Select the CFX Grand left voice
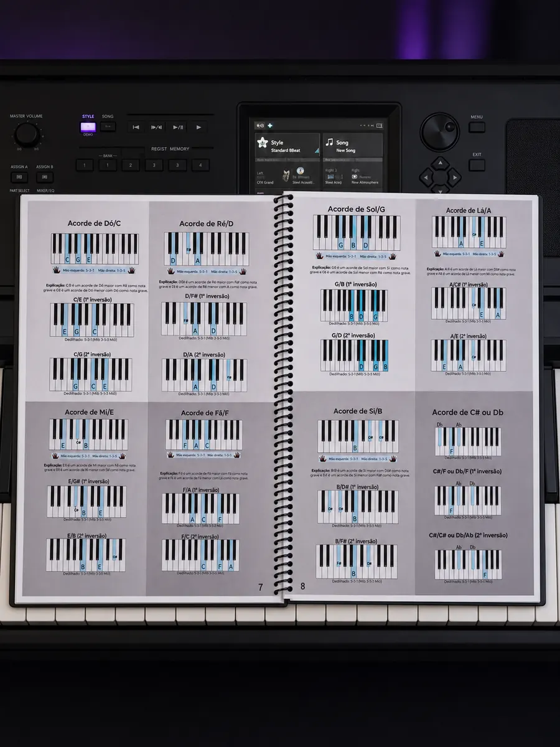The width and height of the screenshot is (560, 747). pos(265,182)
